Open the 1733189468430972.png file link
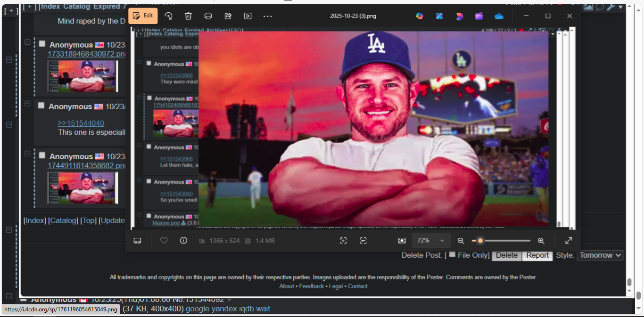 tap(86, 54)
